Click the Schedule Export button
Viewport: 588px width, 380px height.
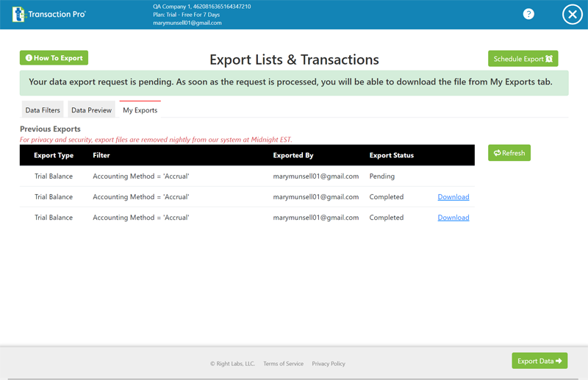pyautogui.click(x=523, y=59)
